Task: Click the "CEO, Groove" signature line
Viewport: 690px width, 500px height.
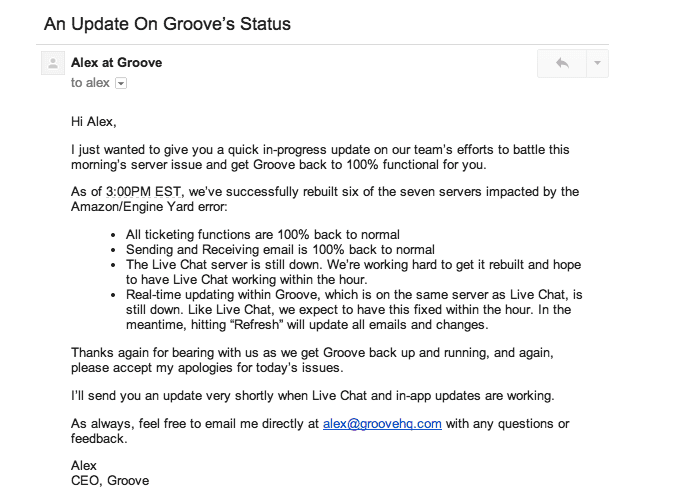Action: click(x=110, y=481)
